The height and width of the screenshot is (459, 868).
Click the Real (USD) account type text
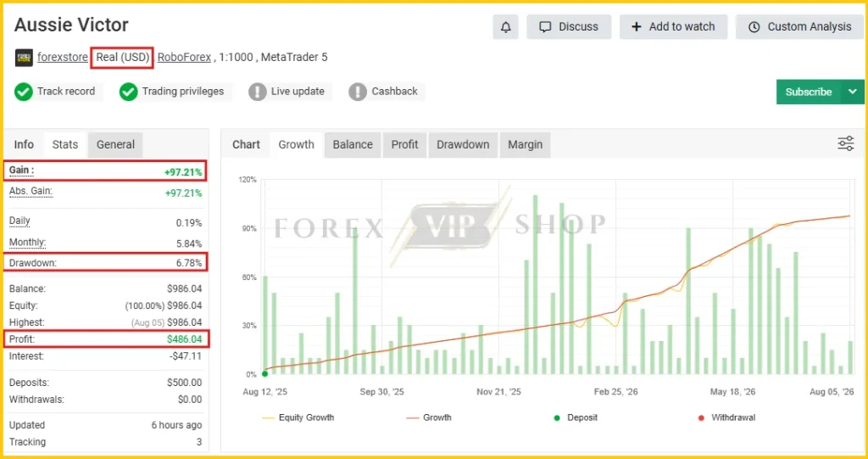tap(122, 57)
